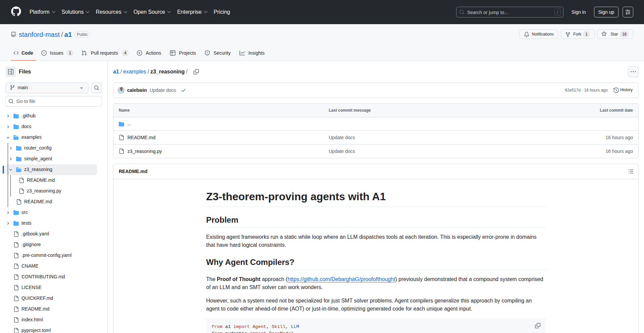
Task: Copy the code snippet in README
Action: 538,326
